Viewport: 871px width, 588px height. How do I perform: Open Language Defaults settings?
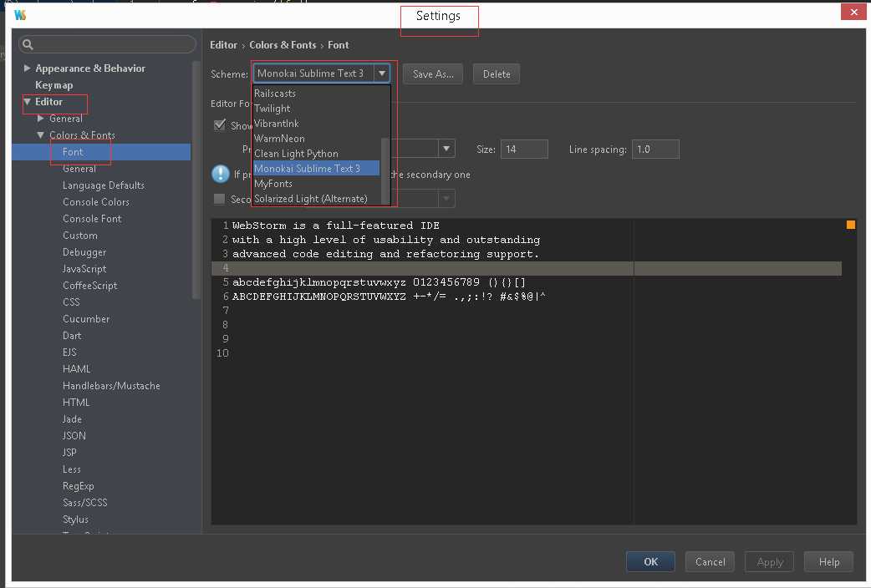pos(104,185)
